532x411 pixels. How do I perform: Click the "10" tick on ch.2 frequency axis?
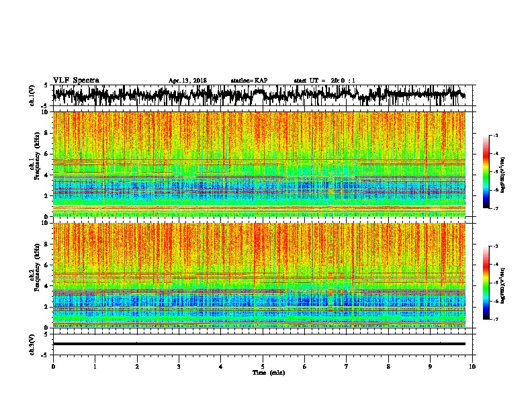pos(46,223)
